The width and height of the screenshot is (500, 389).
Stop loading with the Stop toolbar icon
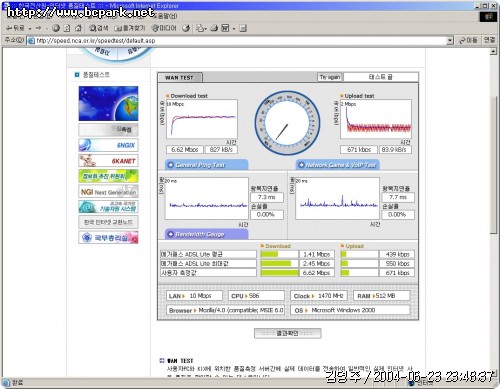click(x=56, y=28)
